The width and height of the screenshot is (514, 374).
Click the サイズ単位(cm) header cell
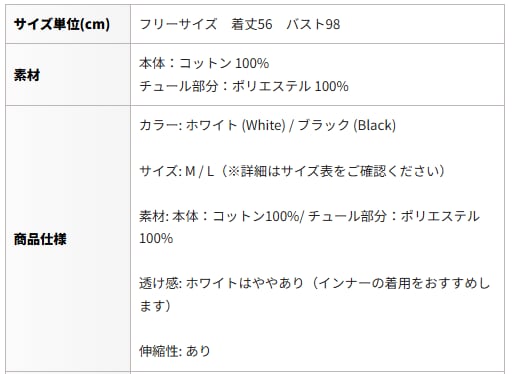[68, 24]
